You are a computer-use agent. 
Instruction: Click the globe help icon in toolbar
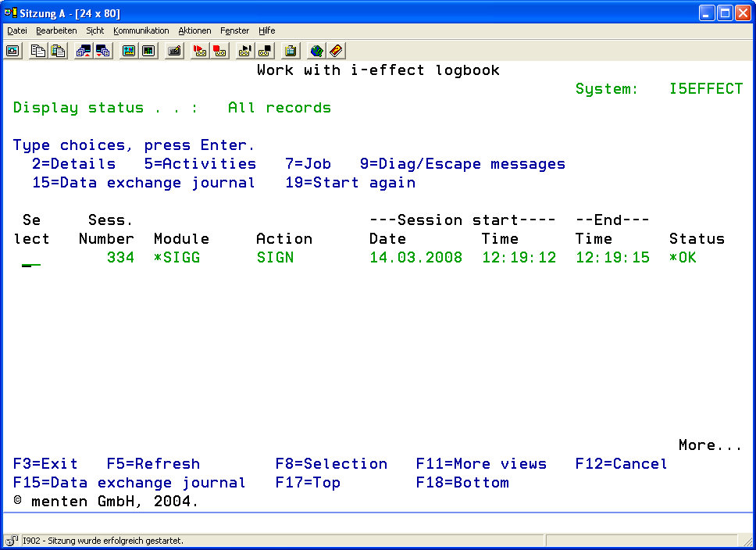click(x=316, y=51)
